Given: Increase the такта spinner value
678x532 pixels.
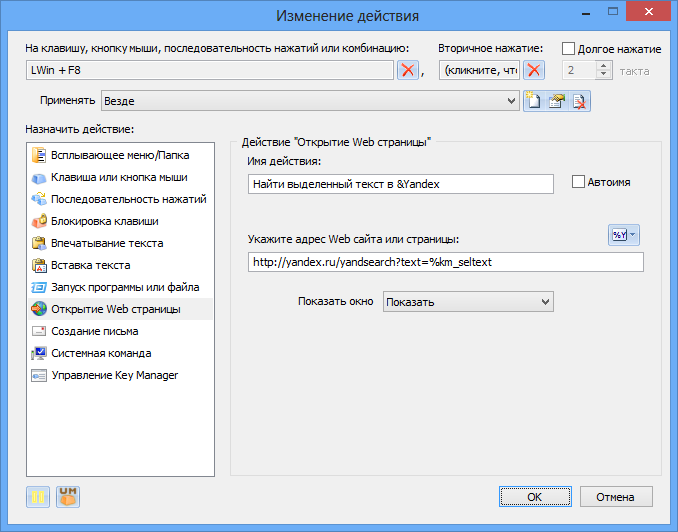Looking at the screenshot, I should (603, 66).
